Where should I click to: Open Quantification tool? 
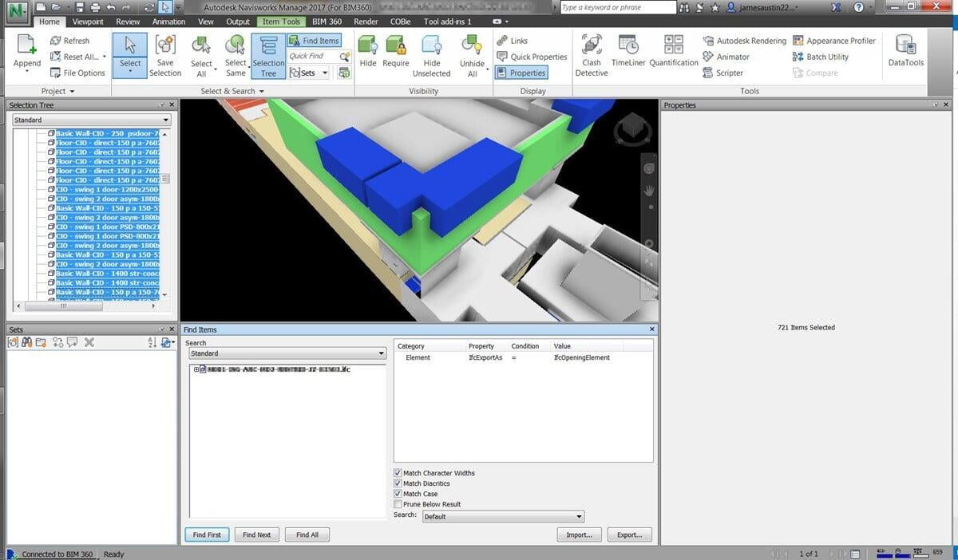pyautogui.click(x=674, y=51)
